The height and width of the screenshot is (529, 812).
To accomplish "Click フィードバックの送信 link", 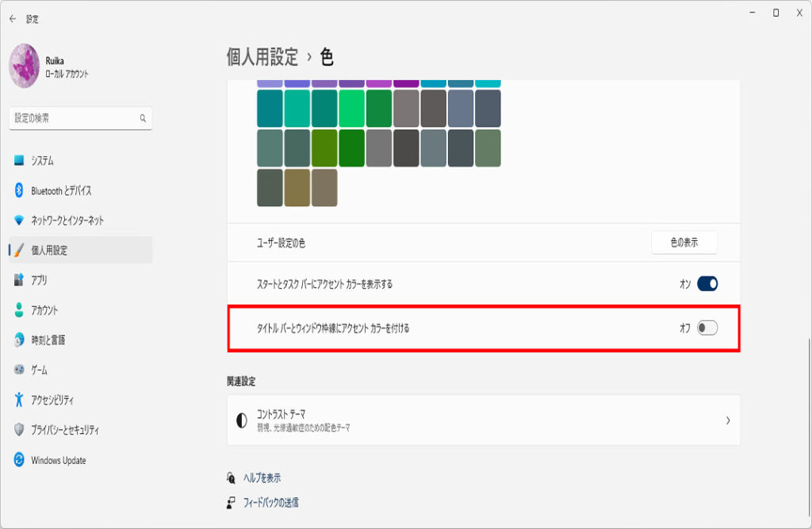I will (x=270, y=502).
